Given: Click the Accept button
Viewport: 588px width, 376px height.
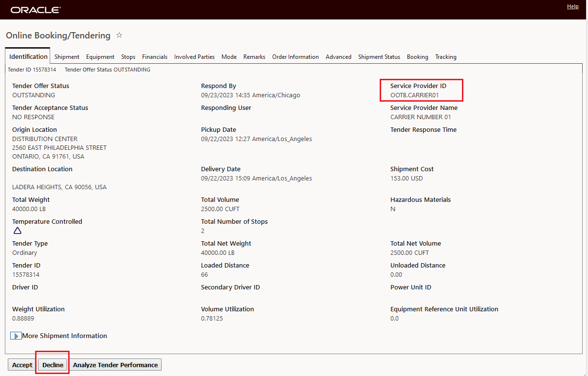Looking at the screenshot, I should click(x=22, y=365).
